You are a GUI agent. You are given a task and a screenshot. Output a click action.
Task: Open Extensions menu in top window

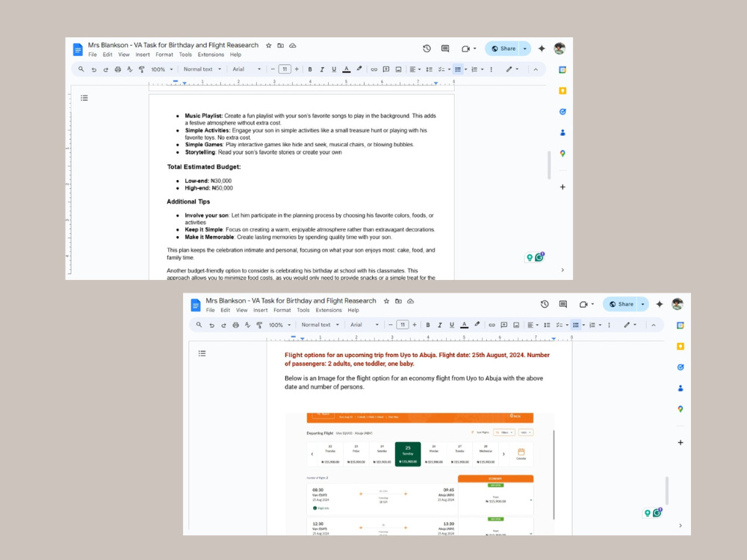pyautogui.click(x=211, y=55)
